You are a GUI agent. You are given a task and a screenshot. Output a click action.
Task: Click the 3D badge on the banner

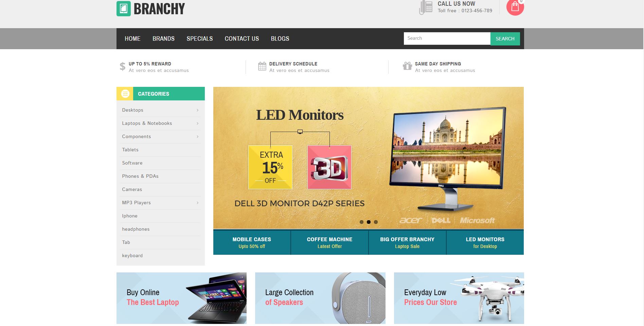(x=329, y=167)
